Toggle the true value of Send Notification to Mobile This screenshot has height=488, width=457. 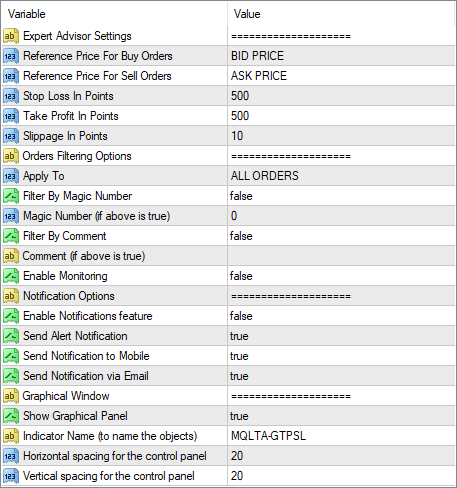point(341,356)
